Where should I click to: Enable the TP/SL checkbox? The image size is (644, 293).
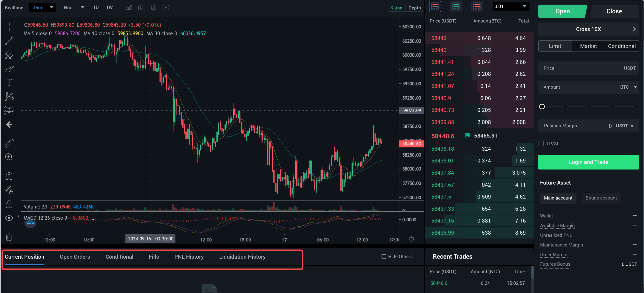(x=541, y=144)
